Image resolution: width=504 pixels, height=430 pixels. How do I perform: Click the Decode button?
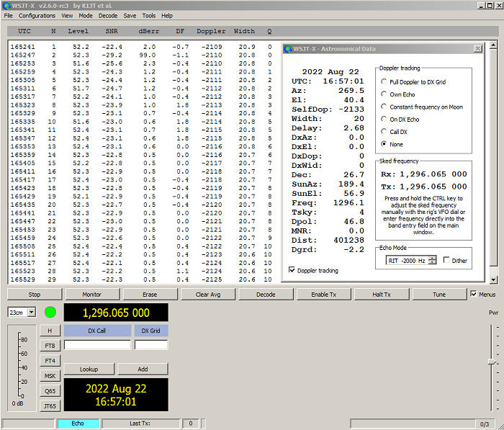pyautogui.click(x=266, y=295)
